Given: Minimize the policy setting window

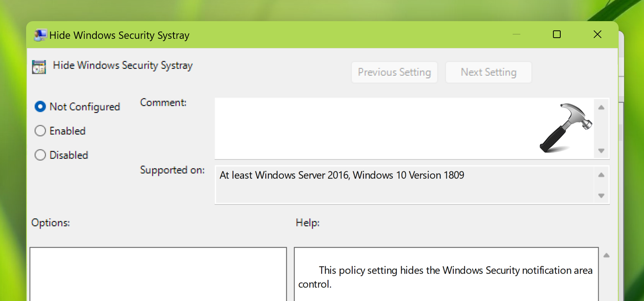Looking at the screenshot, I should 517,35.
